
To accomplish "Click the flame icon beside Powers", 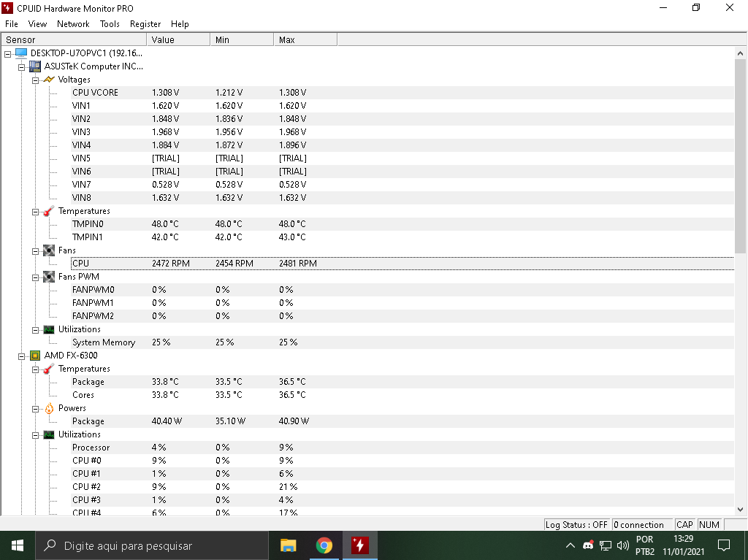I will click(49, 408).
